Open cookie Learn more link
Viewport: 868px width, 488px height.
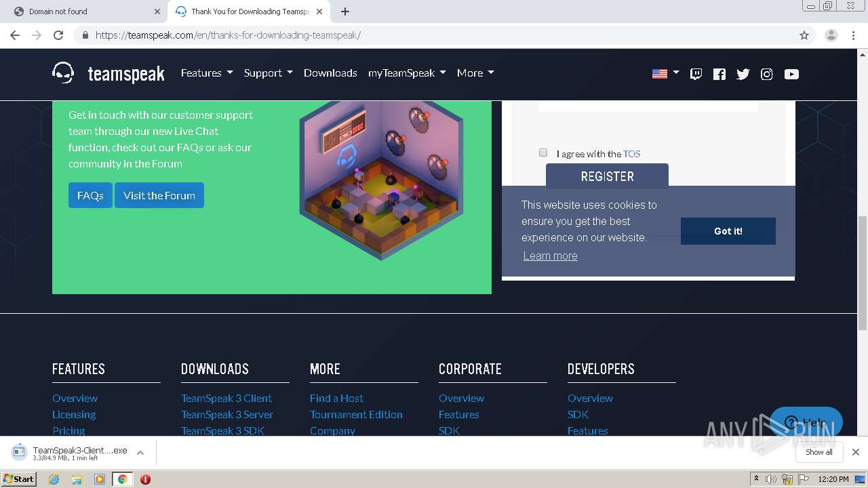click(x=551, y=256)
